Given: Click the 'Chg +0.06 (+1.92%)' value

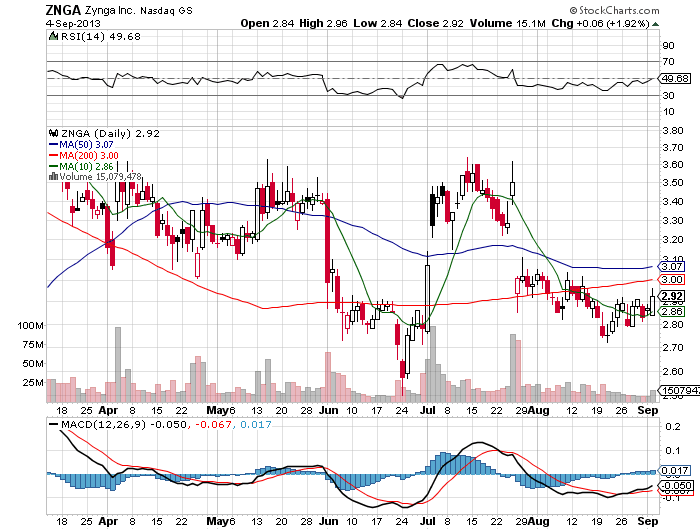Looking at the screenshot, I should coord(600,23).
